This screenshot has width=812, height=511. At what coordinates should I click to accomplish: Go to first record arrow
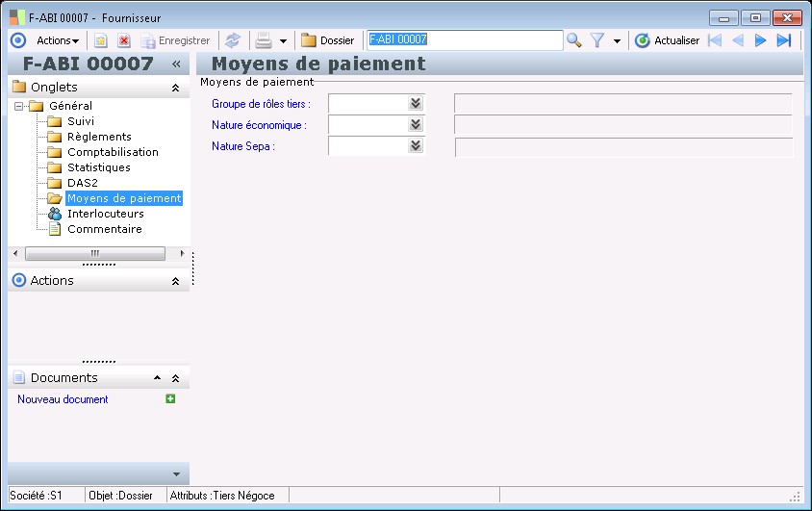715,40
